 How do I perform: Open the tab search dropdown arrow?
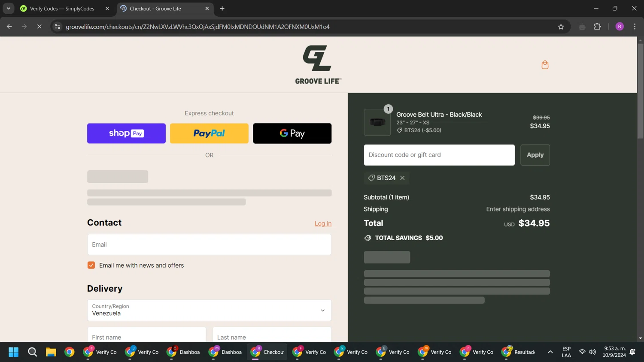tap(8, 9)
